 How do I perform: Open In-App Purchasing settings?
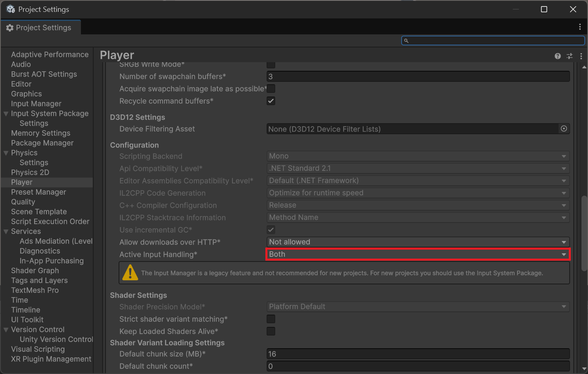pyautogui.click(x=52, y=261)
